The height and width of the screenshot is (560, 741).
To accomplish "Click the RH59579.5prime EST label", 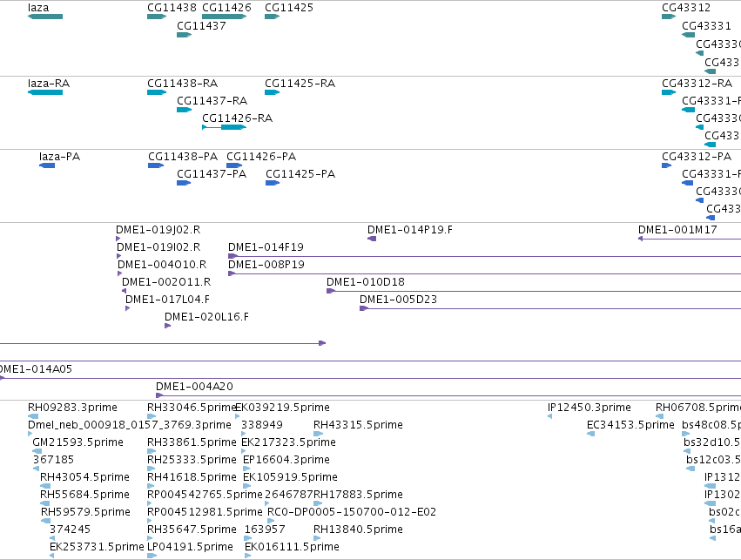I will tap(85, 513).
